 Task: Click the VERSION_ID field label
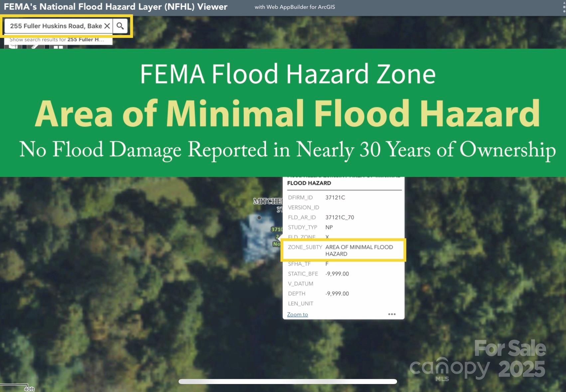(x=303, y=207)
